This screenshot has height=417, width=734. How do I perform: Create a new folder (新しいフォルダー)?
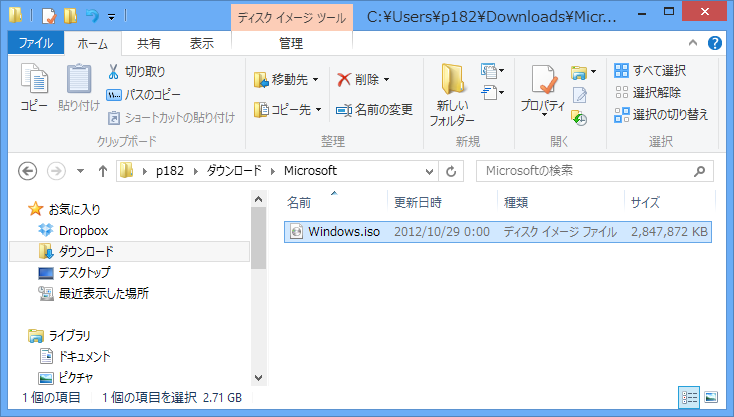coord(452,95)
